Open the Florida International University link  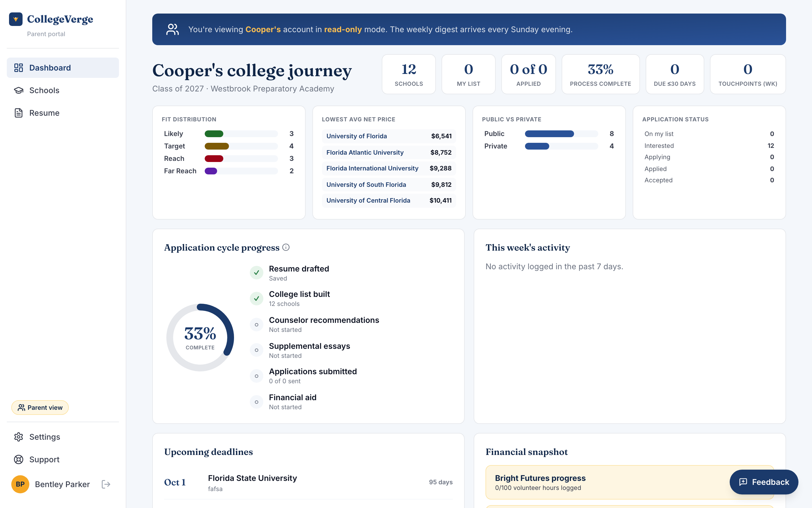[x=372, y=168]
